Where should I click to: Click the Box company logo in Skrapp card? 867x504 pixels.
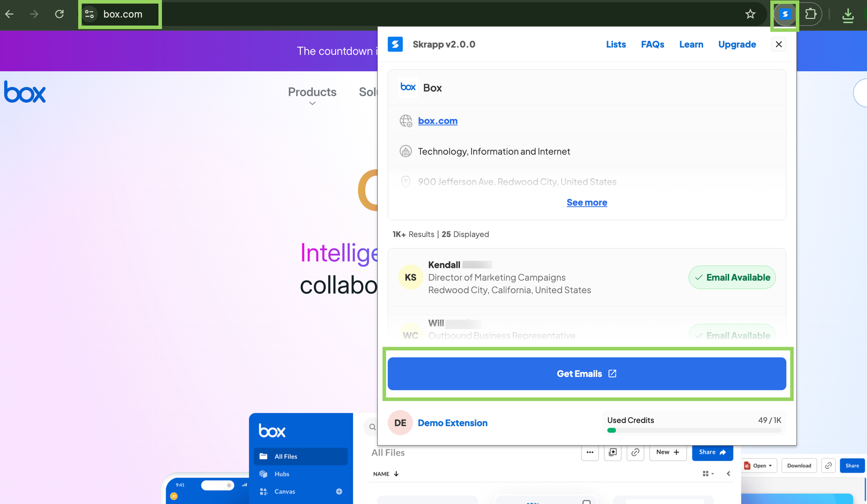[408, 87]
